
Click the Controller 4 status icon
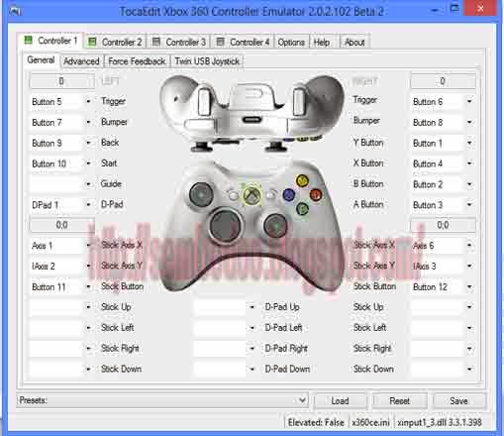pos(220,42)
